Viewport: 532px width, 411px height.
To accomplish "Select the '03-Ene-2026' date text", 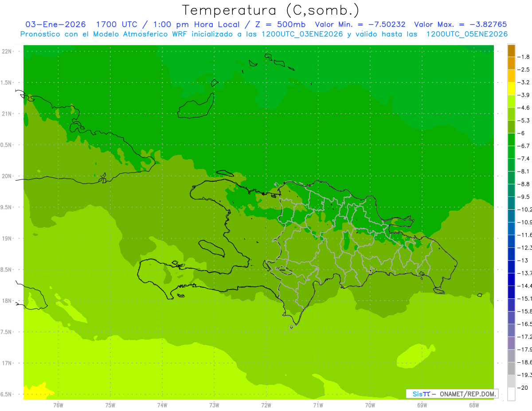I will coord(56,24).
